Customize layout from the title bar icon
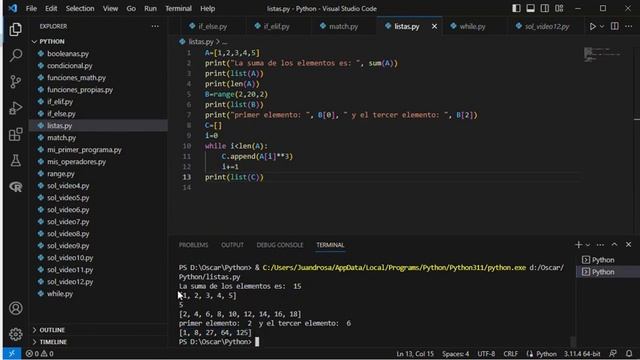640x360 pixels. click(559, 8)
